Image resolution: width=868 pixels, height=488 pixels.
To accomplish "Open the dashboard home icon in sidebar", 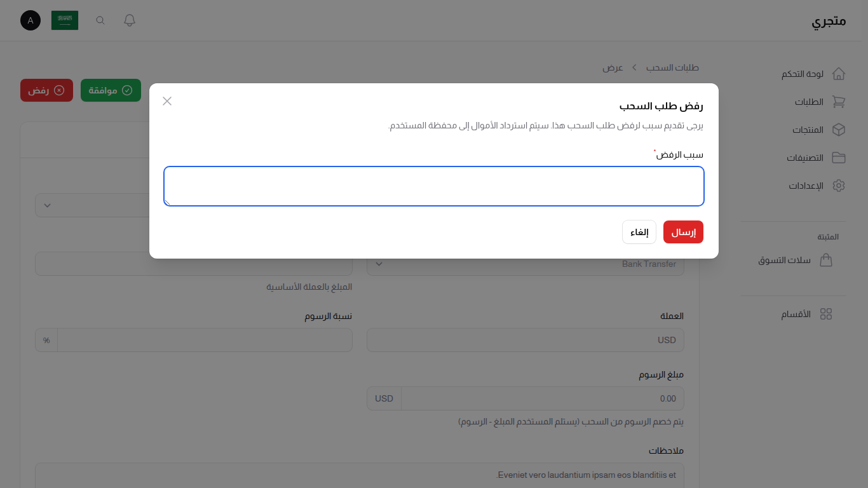I will pos(839,74).
